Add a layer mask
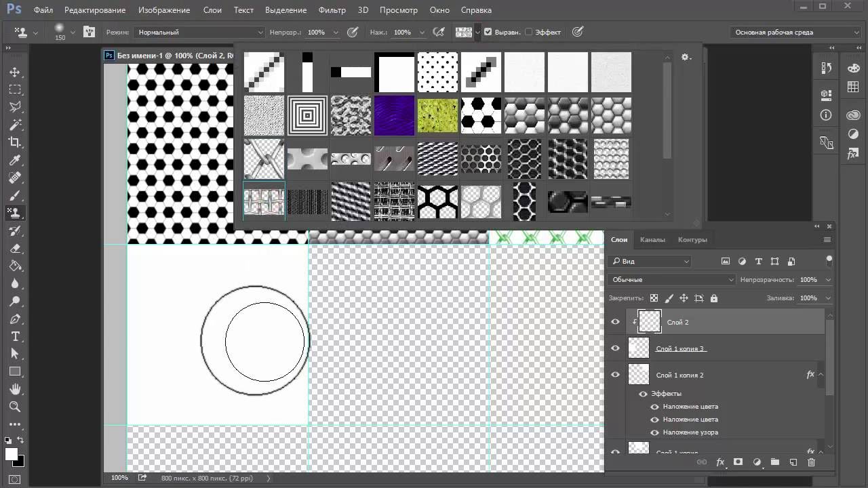The image size is (868, 488). 738,462
